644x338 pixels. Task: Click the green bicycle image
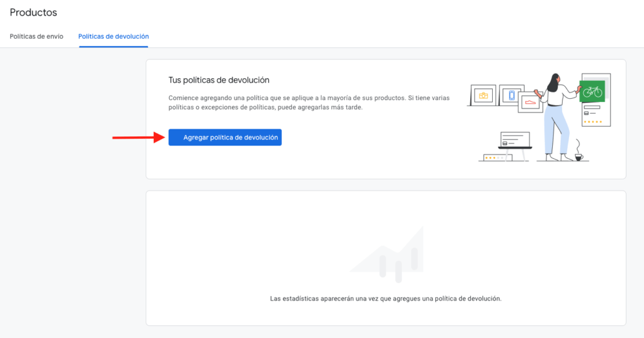pos(591,92)
